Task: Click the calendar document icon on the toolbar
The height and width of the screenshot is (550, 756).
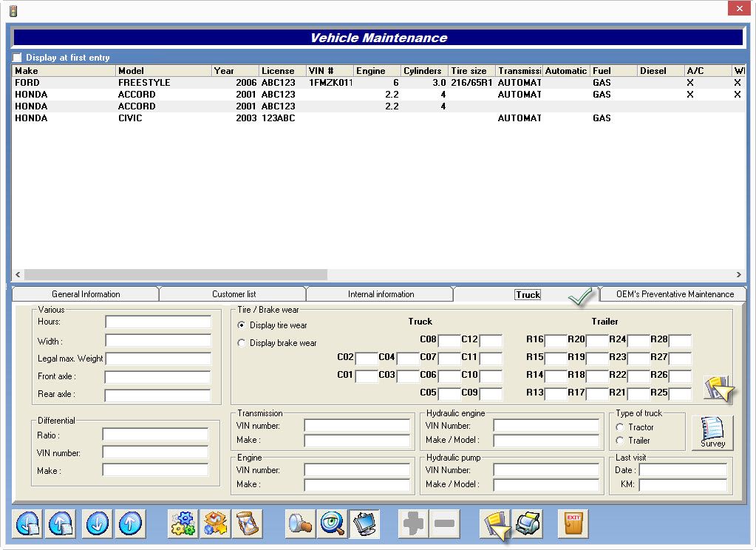Action: [247, 523]
